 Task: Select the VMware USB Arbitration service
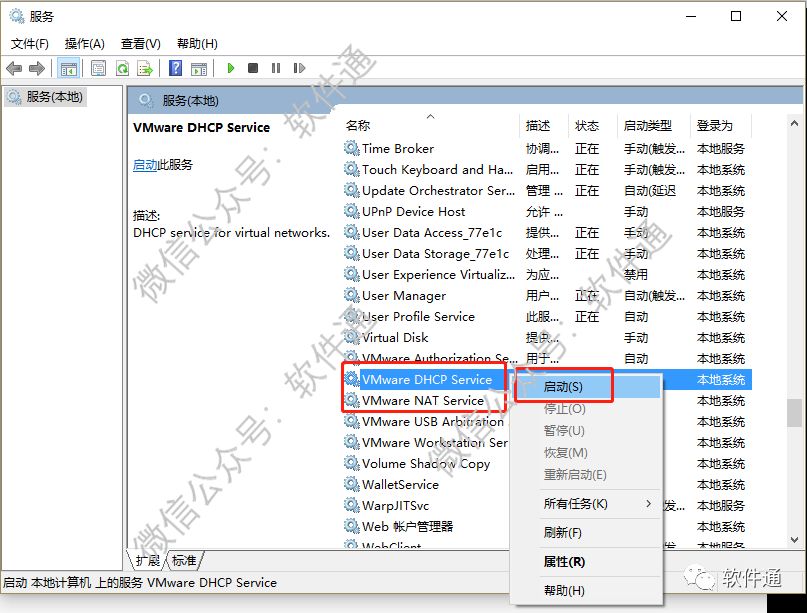pos(432,422)
